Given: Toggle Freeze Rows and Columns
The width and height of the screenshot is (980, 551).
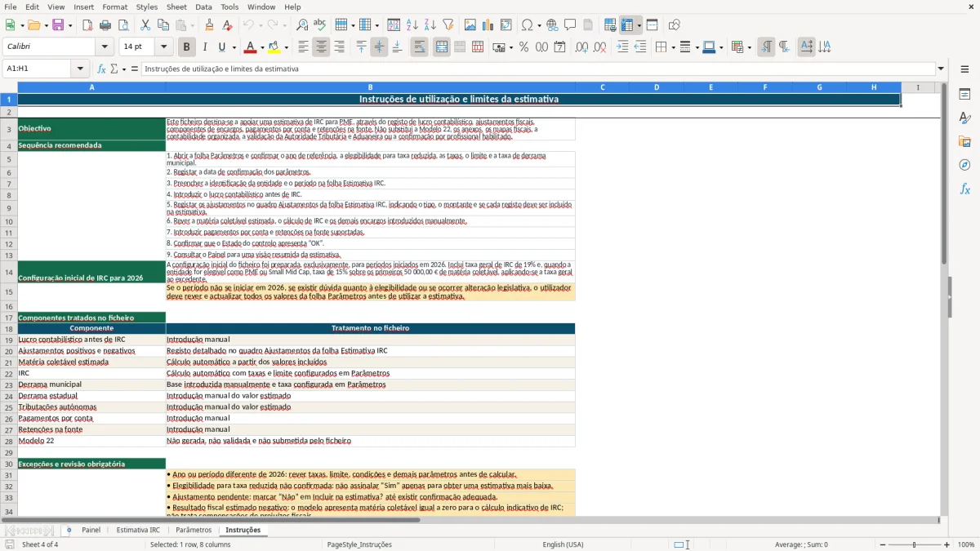Looking at the screenshot, I should click(x=627, y=25).
